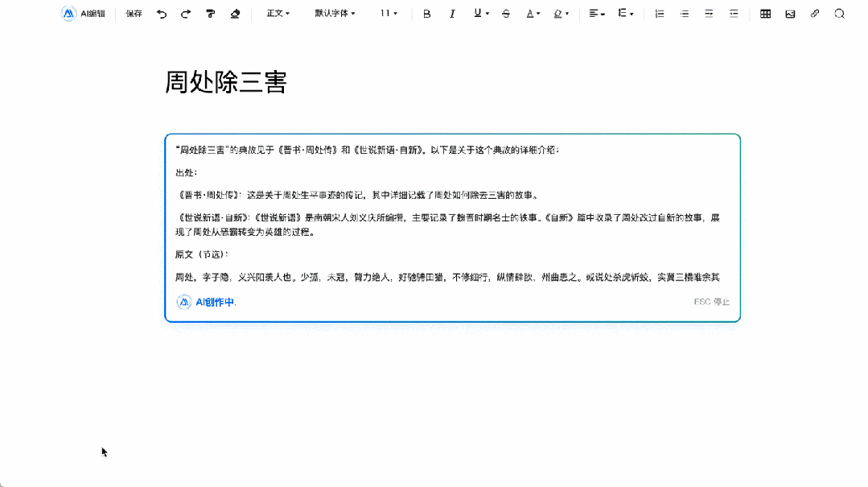Toggle strikethrough formatting
The height and width of the screenshot is (487, 868).
point(506,14)
